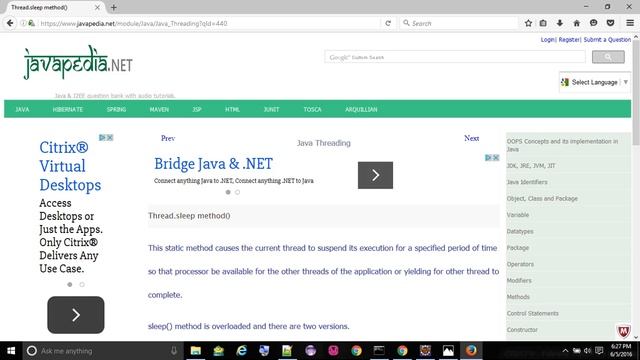
Task: Open the Photos app taskbar icon
Action: point(448,351)
